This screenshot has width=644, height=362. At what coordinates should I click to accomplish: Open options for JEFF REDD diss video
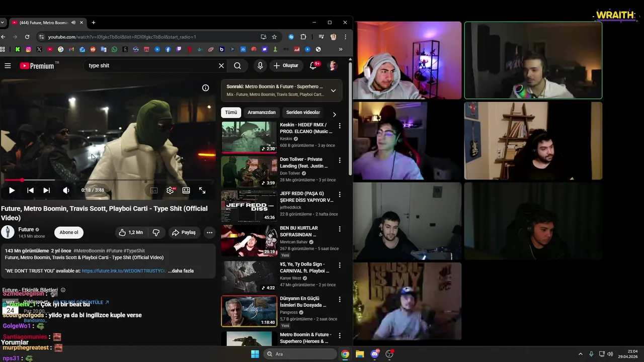tap(340, 194)
